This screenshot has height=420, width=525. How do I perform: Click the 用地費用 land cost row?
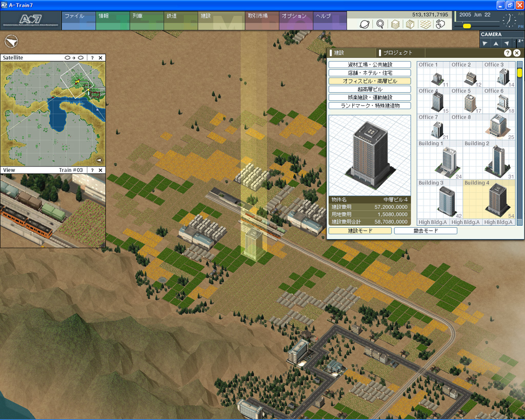tap(370, 214)
